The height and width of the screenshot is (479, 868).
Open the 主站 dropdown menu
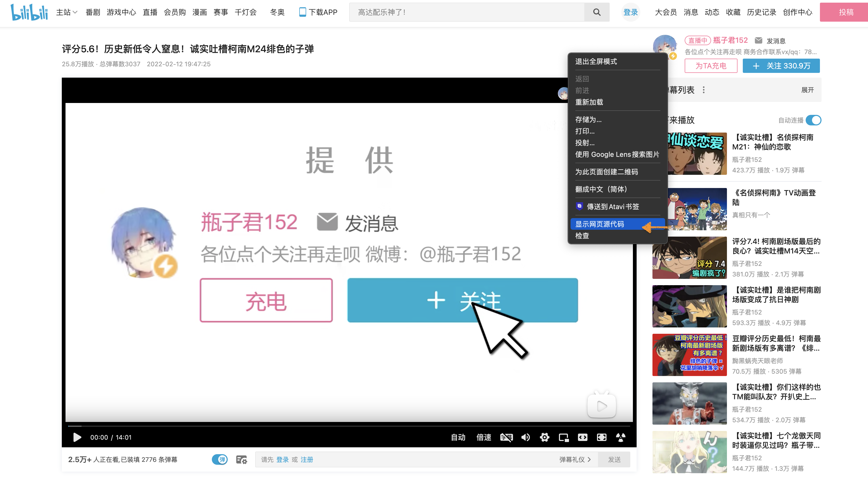click(x=66, y=12)
